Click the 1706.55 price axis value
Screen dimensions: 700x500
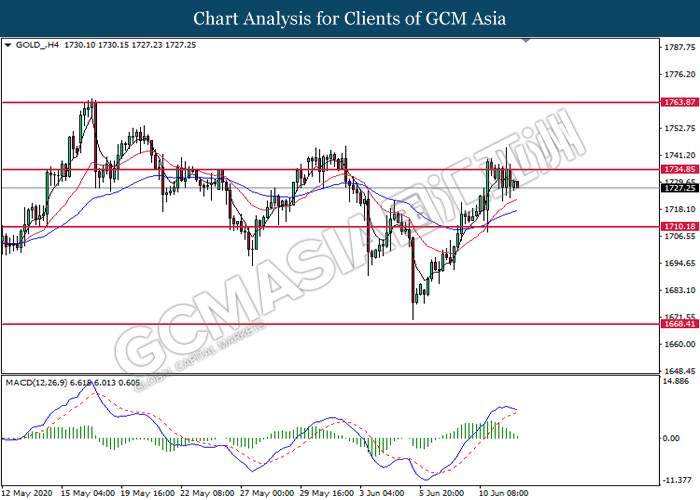click(680, 237)
